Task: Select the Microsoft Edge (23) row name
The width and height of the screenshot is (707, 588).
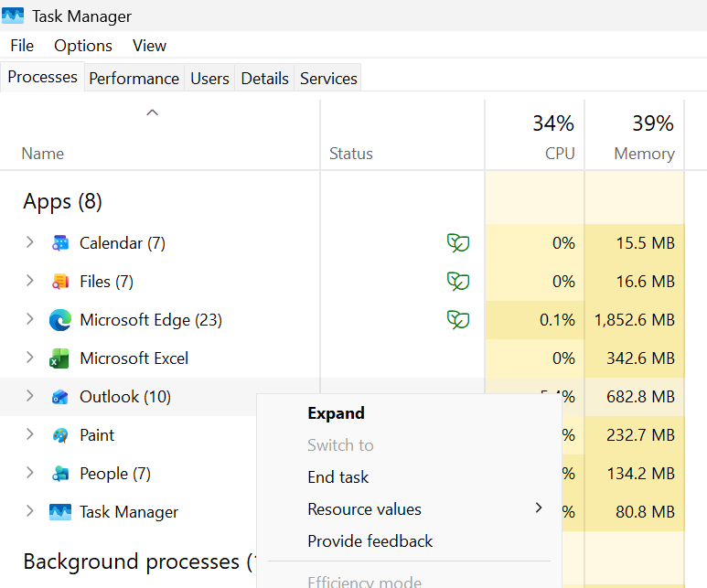Action: point(151,320)
